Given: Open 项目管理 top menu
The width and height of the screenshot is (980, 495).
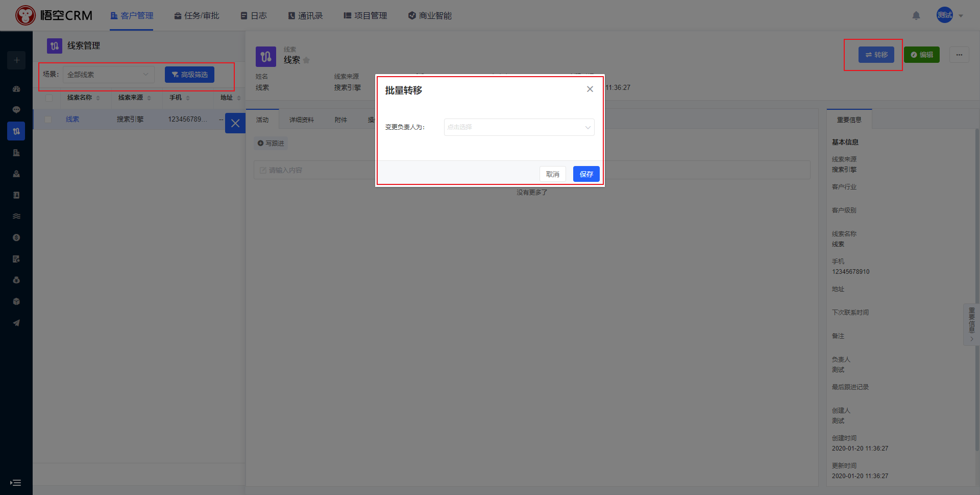Looking at the screenshot, I should [x=365, y=16].
